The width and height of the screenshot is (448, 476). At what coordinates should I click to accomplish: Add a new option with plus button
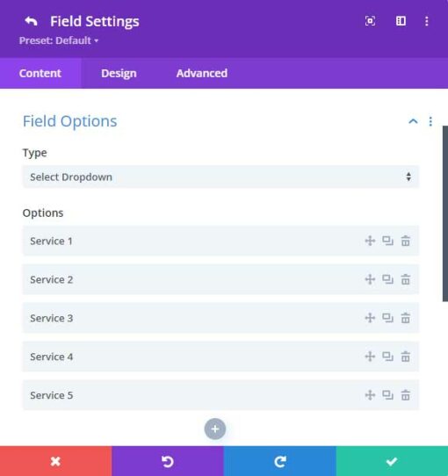pos(215,429)
